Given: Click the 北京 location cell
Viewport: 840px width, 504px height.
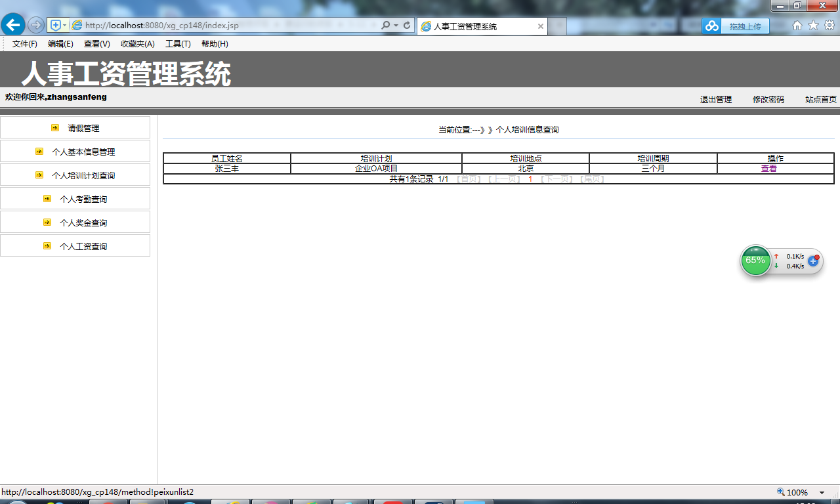Looking at the screenshot, I should (526, 169).
